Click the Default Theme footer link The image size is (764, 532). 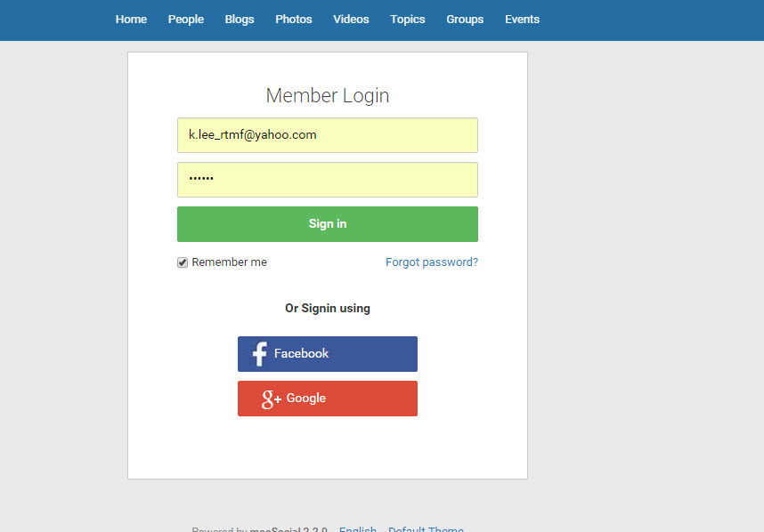pyautogui.click(x=426, y=529)
